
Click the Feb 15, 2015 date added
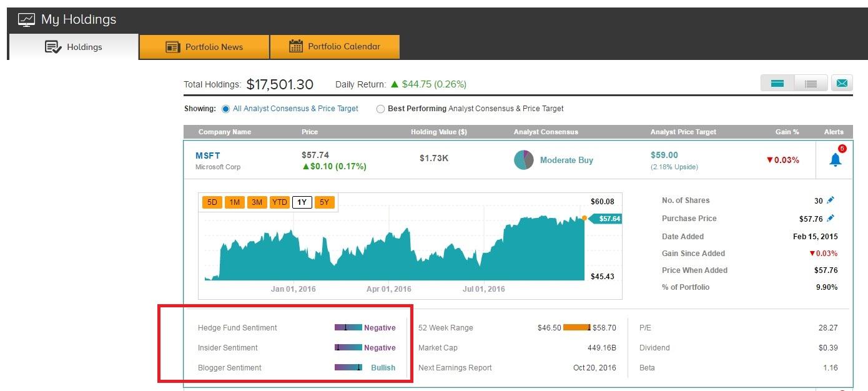(816, 237)
